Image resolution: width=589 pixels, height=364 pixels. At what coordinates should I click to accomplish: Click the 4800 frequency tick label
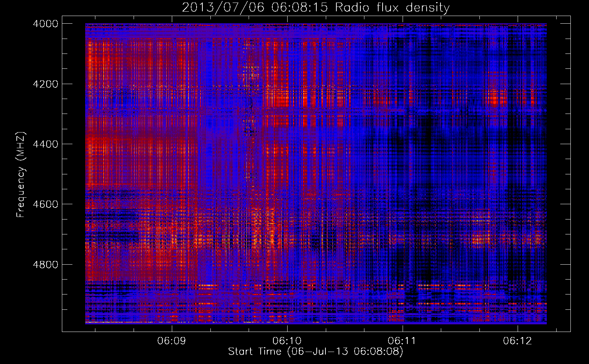pos(46,265)
